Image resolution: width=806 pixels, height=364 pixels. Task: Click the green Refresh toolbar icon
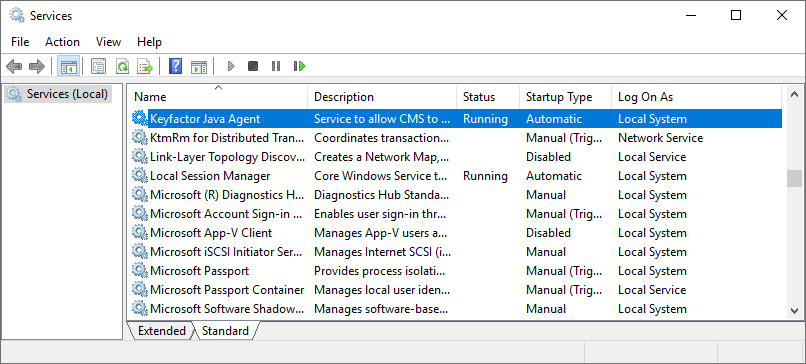coord(122,66)
